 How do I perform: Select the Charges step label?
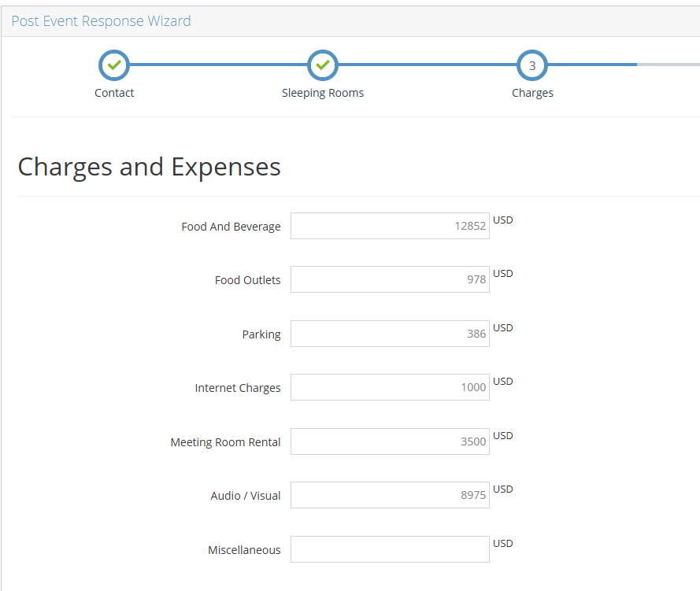point(532,93)
